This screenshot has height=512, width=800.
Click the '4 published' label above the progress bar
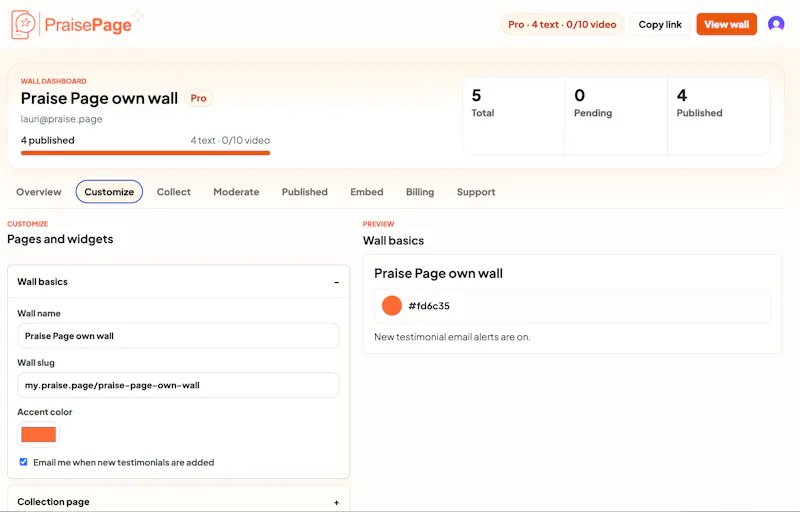point(47,140)
